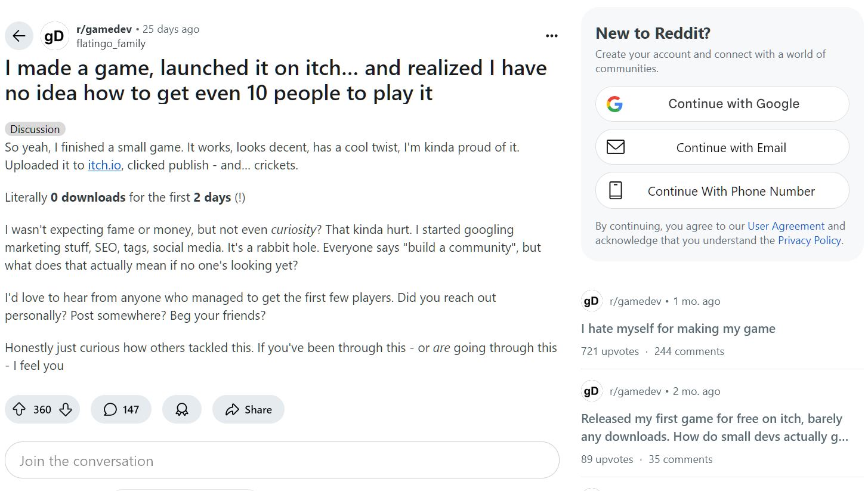The width and height of the screenshot is (868, 491).
Task: Open "I hate myself for making my game" post
Action: [678, 328]
